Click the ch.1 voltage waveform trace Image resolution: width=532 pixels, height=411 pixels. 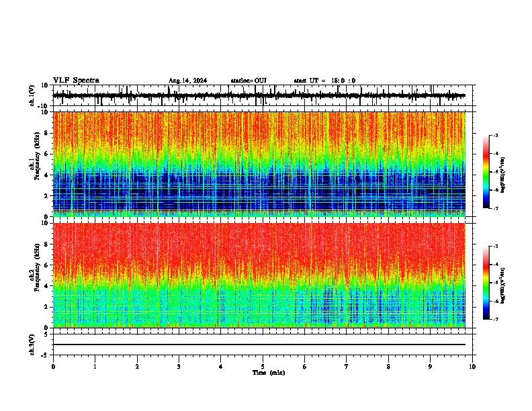[x=259, y=95]
